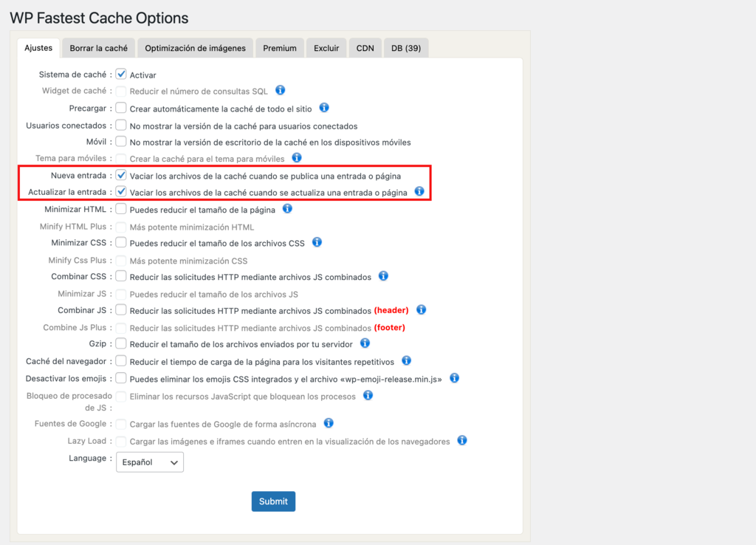This screenshot has width=756, height=545.
Task: Switch to the Excluir tab
Action: point(326,48)
